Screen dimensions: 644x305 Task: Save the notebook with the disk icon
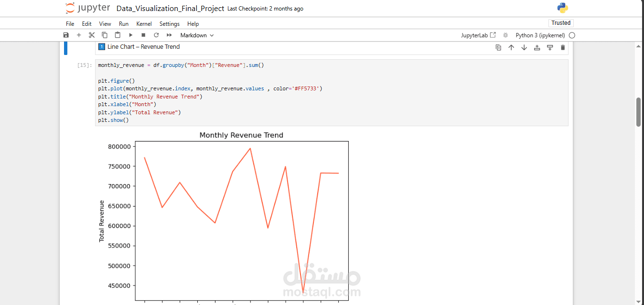[x=66, y=35]
